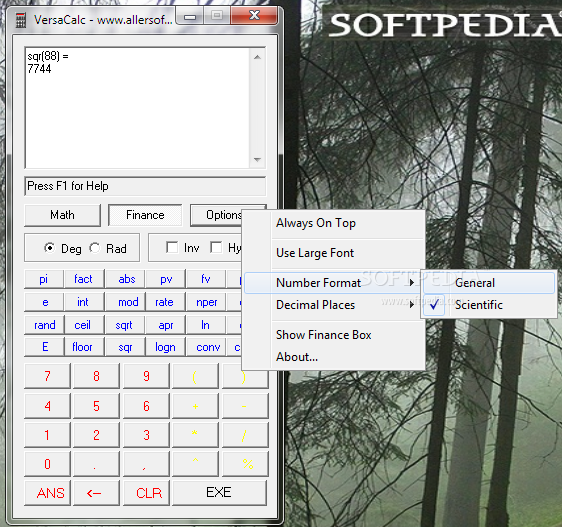562x527 pixels.
Task: Click the divide slash key
Action: [x=245, y=435]
